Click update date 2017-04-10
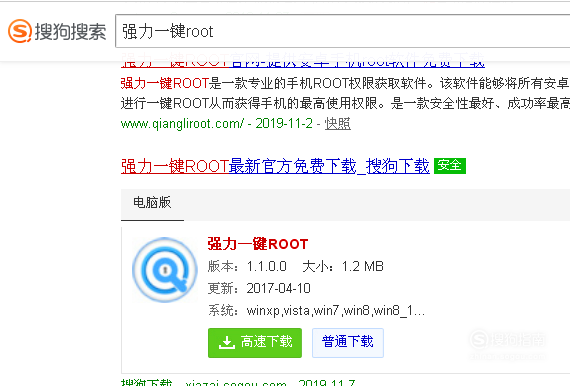 coord(278,289)
